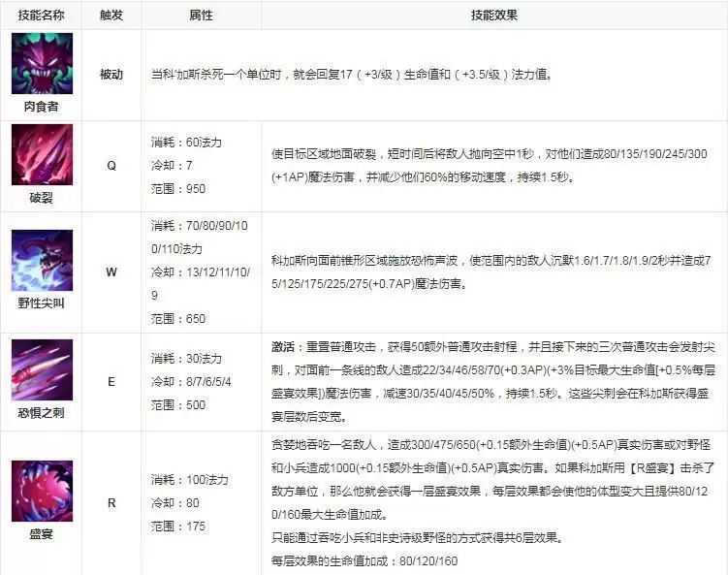The height and width of the screenshot is (575, 728).
Task: Click the 恐惧之刺 skill name label
Action: pos(41,413)
